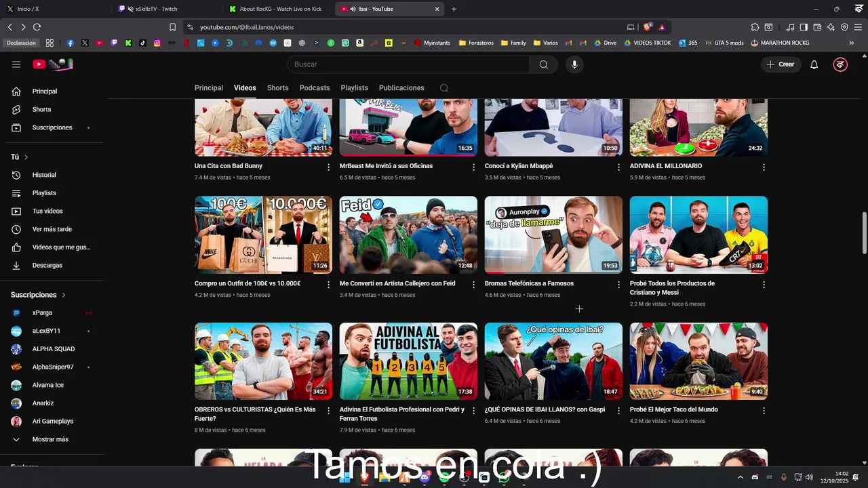Search within the channel using magnifier icon
The width and height of the screenshot is (868, 488).
444,88
